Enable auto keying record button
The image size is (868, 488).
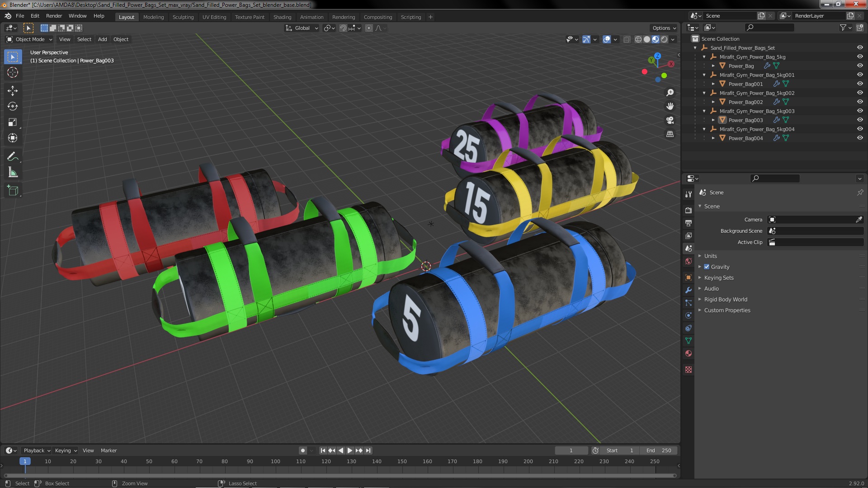point(302,450)
